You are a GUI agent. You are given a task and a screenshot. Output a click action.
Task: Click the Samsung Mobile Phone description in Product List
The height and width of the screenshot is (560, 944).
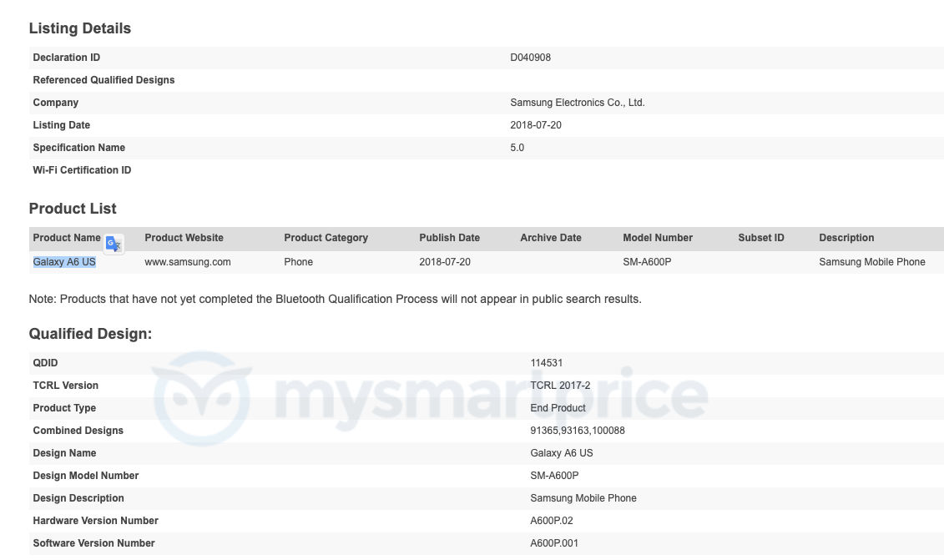click(872, 262)
